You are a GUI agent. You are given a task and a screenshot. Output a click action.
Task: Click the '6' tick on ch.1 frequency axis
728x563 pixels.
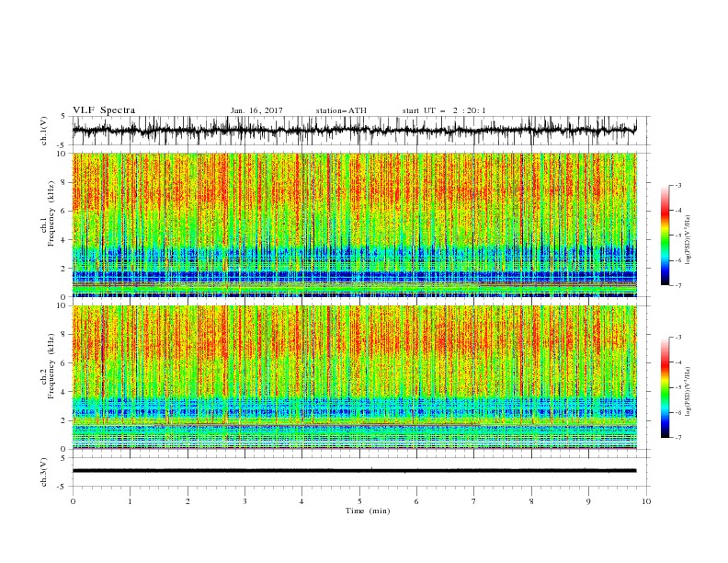coord(65,212)
